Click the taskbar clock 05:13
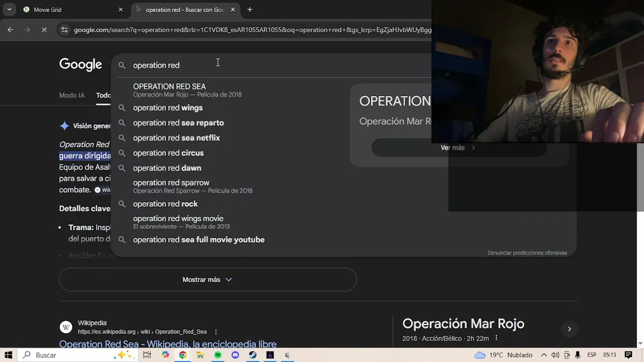 click(610, 355)
